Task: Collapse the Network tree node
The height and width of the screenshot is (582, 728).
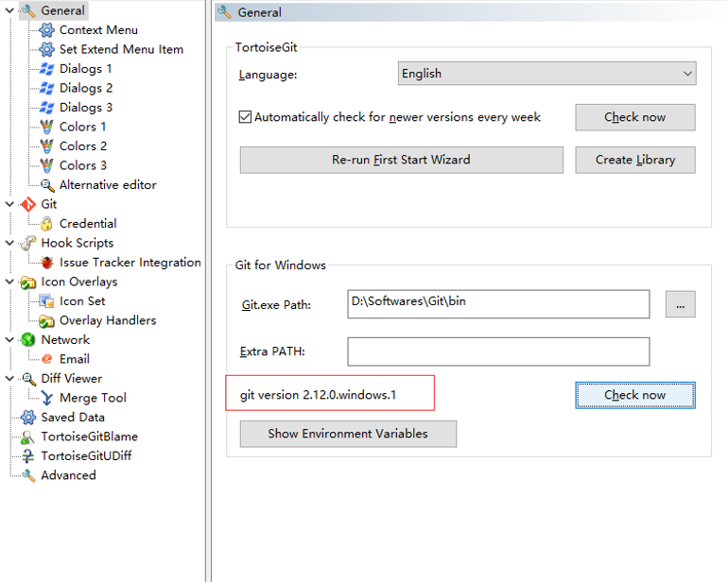Action: coord(9,340)
